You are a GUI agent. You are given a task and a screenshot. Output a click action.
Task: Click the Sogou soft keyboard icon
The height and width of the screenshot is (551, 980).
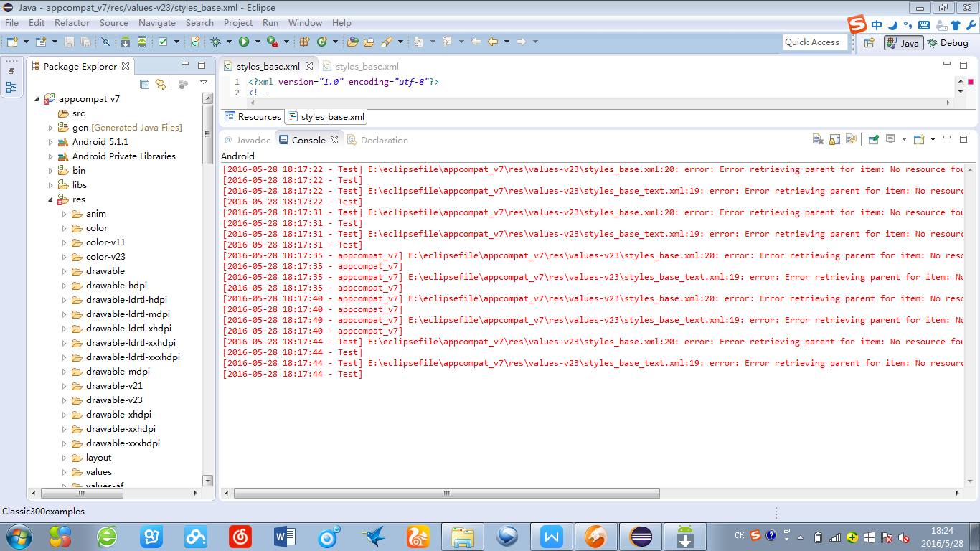coord(924,24)
